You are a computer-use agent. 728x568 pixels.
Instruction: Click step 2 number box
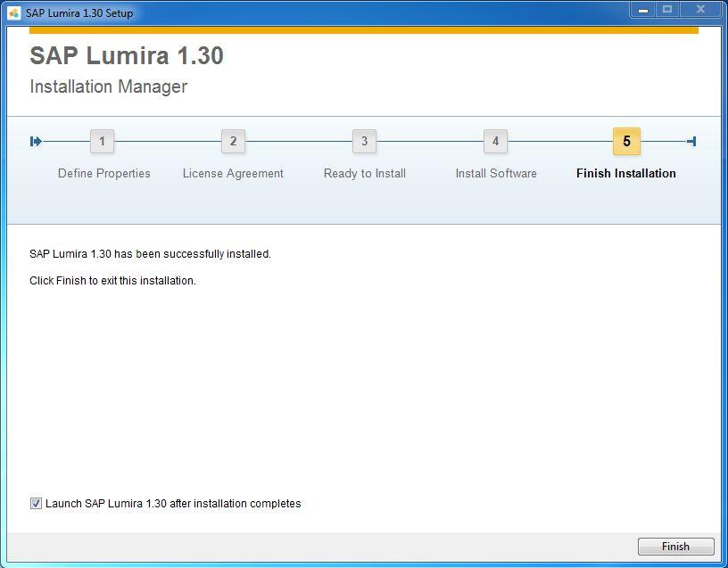coord(234,141)
